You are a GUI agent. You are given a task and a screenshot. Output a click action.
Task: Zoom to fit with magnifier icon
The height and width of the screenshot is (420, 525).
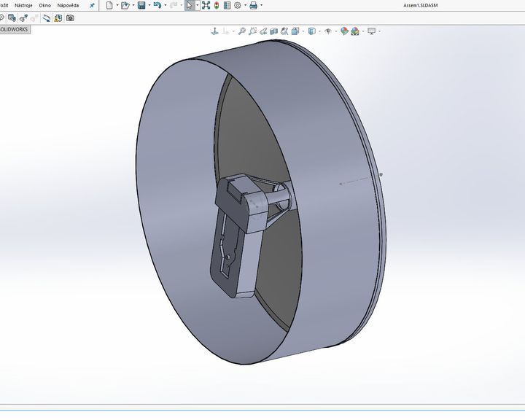tap(242, 31)
